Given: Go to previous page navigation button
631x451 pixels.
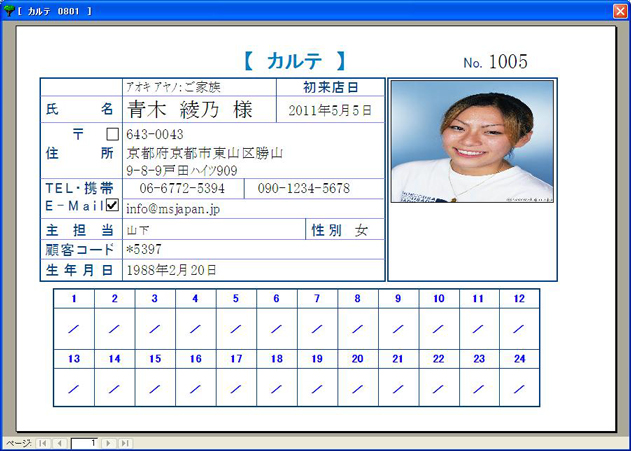Looking at the screenshot, I should pos(60,443).
